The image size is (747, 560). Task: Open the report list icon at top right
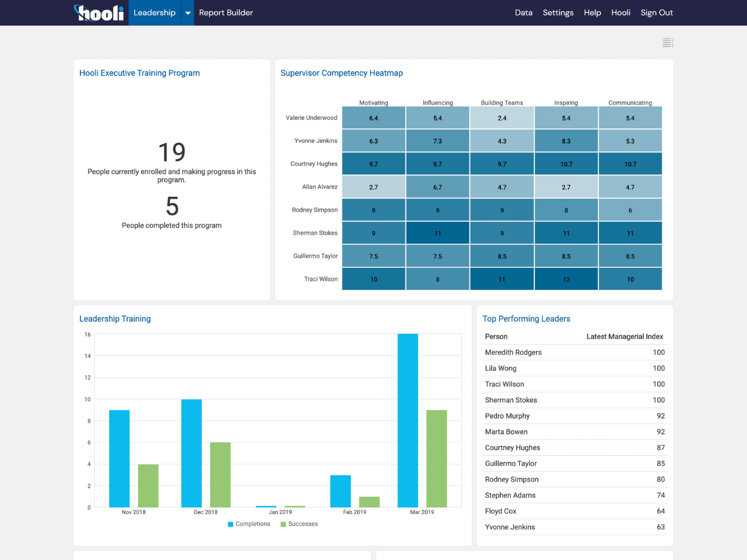(x=667, y=42)
